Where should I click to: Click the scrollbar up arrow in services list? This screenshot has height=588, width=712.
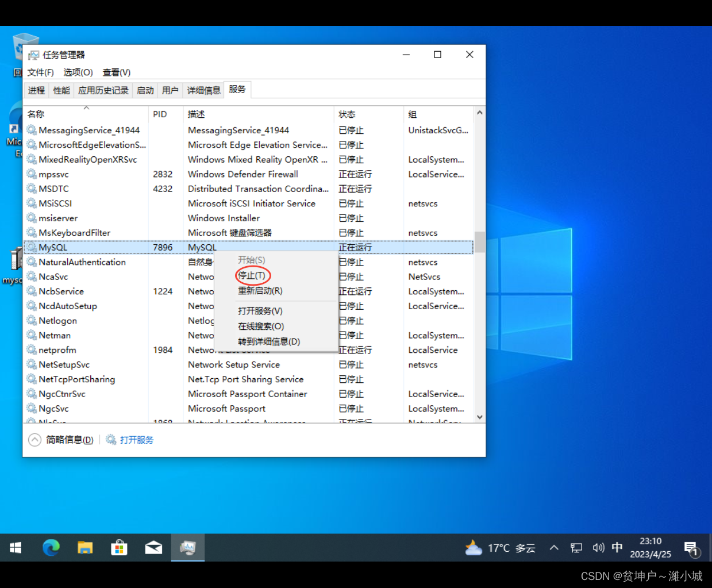[x=480, y=113]
